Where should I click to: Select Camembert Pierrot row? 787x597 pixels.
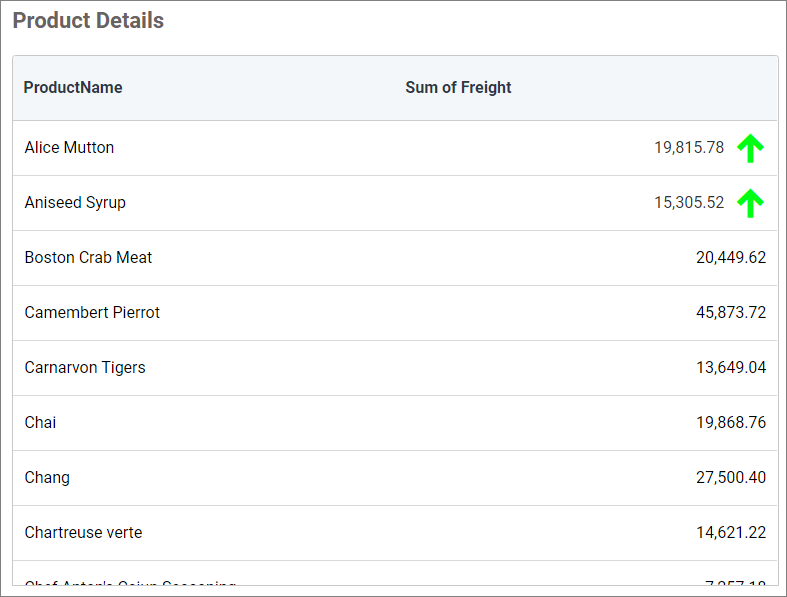(92, 313)
